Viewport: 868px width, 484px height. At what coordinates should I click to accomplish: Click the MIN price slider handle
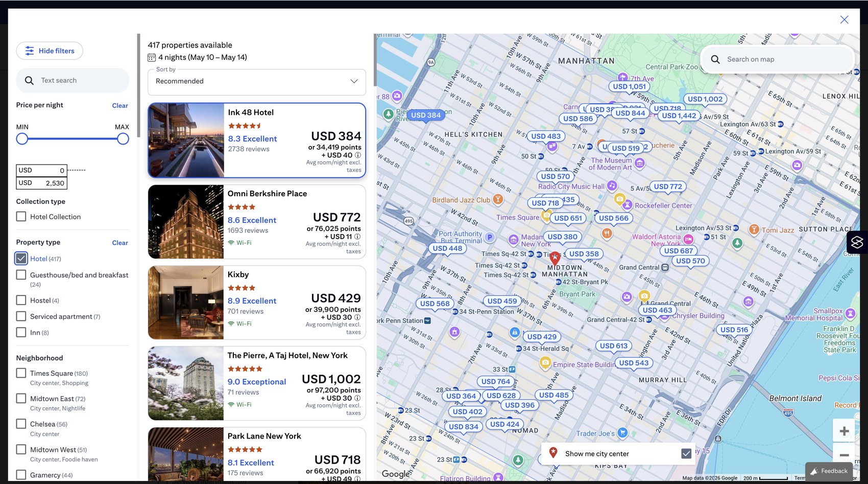click(x=22, y=139)
